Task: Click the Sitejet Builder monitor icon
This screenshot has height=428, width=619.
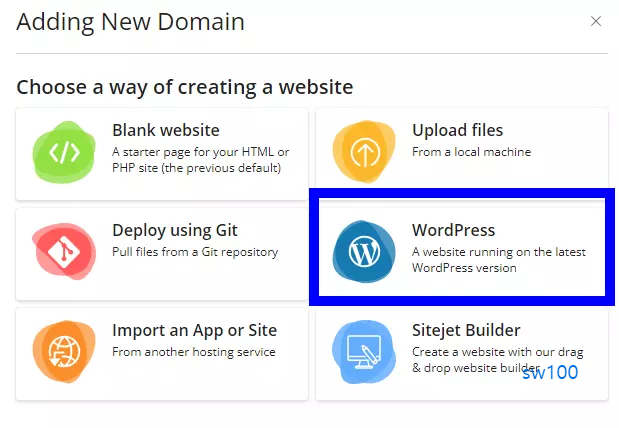Action: (x=364, y=351)
